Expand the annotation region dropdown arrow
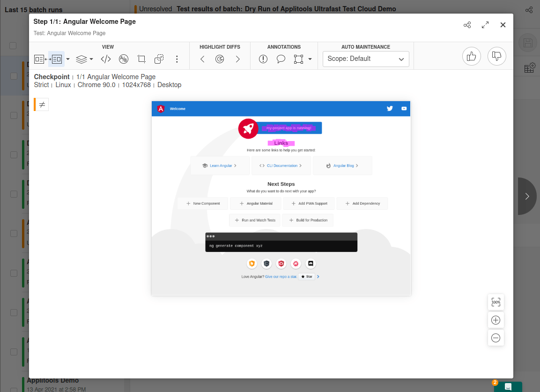 pyautogui.click(x=310, y=59)
